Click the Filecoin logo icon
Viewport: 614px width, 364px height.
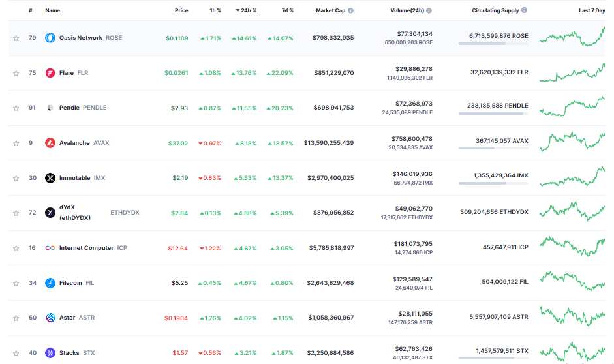[x=50, y=283]
